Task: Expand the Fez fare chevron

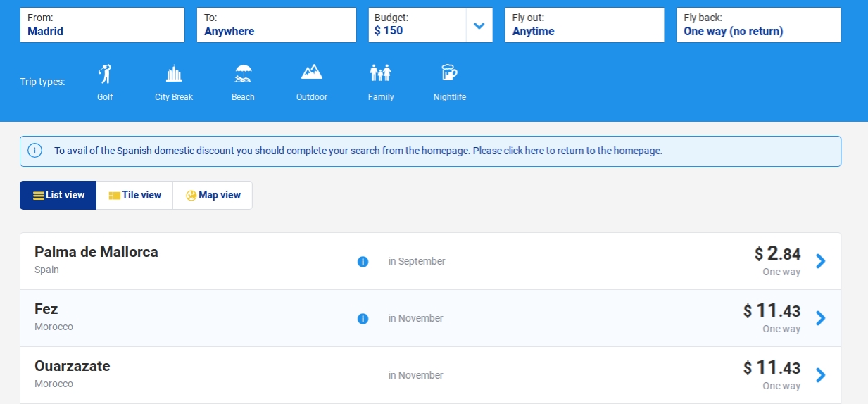Action: click(x=820, y=318)
